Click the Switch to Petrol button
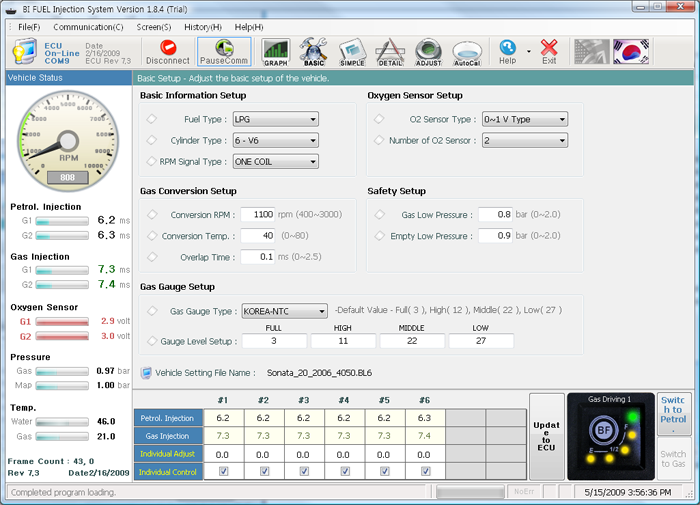 673,414
